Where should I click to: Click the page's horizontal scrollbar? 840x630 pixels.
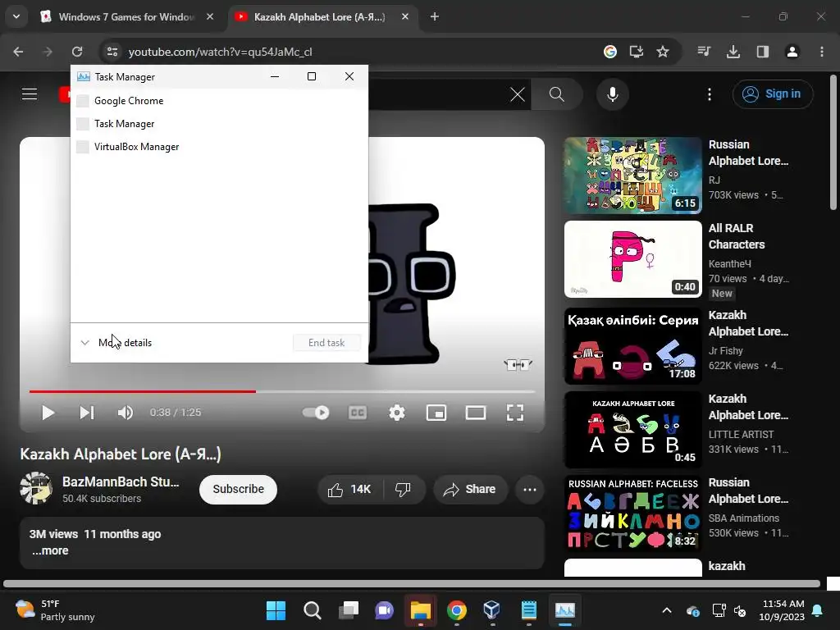412,583
